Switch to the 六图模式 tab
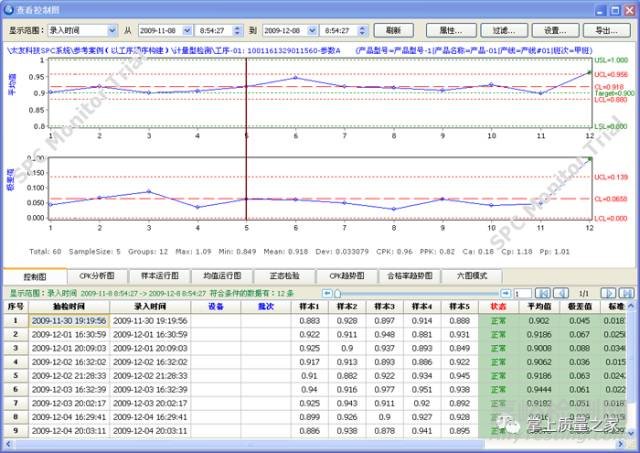Image resolution: width=640 pixels, height=453 pixels. [472, 274]
